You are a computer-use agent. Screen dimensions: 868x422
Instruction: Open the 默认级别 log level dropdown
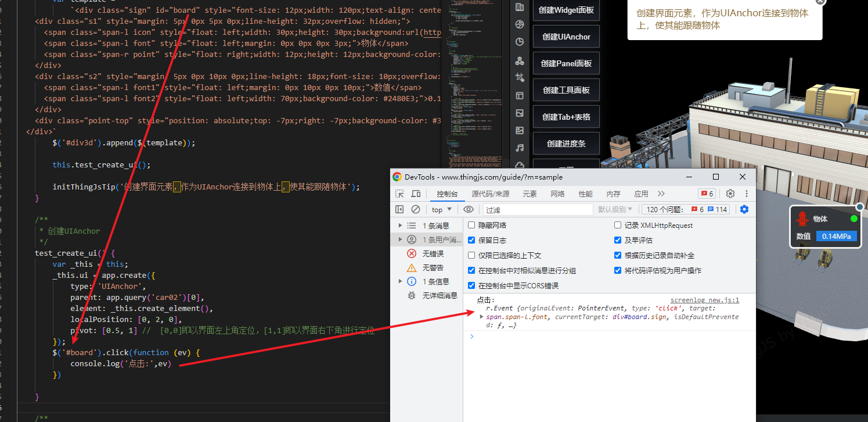[615, 209]
